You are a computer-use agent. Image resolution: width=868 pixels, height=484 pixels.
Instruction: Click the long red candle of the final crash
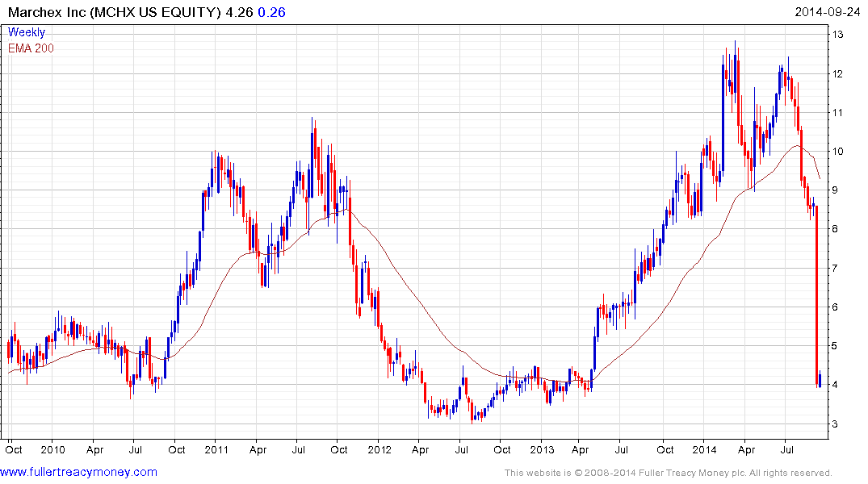pos(816,296)
